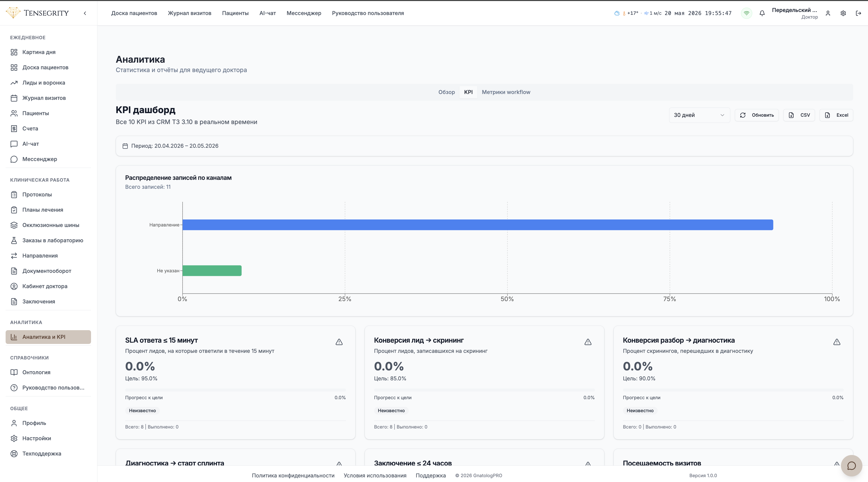The height and width of the screenshot is (482, 868).
Task: Open Протоколы in the sidebar
Action: coord(48,195)
